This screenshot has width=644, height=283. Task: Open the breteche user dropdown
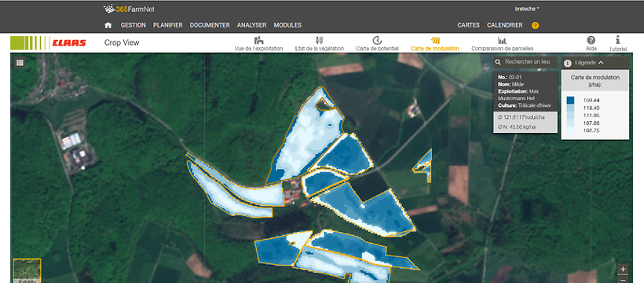526,9
